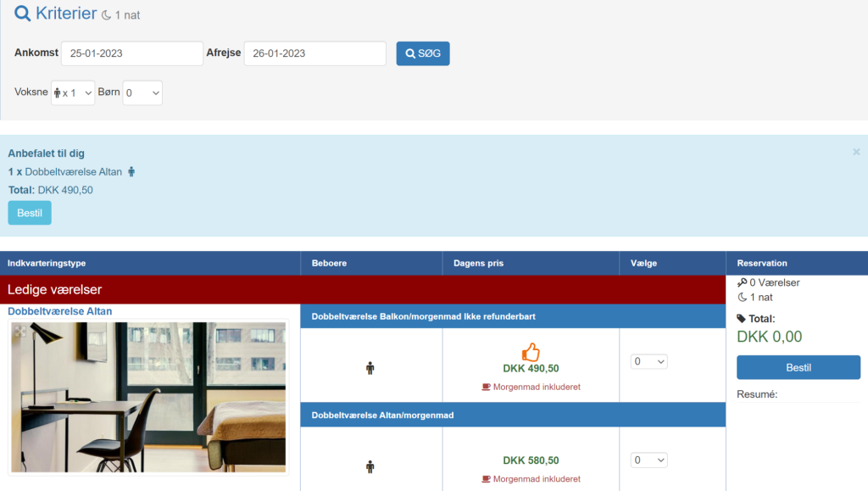
Task: Click the occupant icon in the non-refundable rate row
Action: 370,368
